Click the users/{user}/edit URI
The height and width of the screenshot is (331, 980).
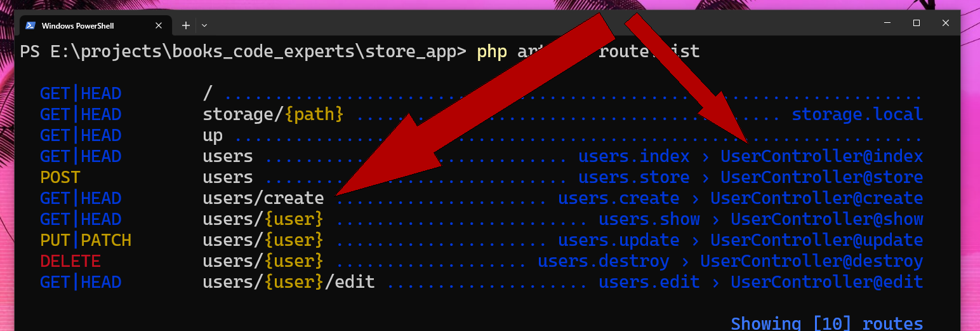click(289, 282)
